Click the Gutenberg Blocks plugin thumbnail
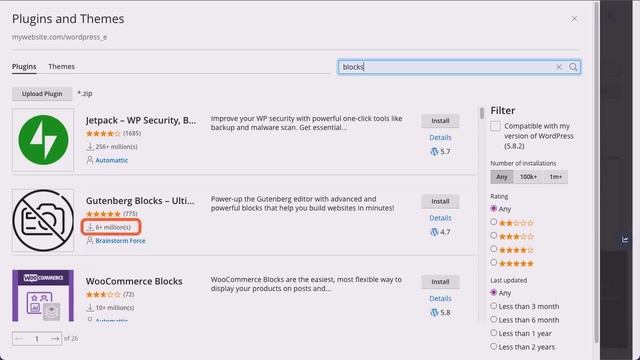Screen dimensions: 640x360 [x=43, y=220]
